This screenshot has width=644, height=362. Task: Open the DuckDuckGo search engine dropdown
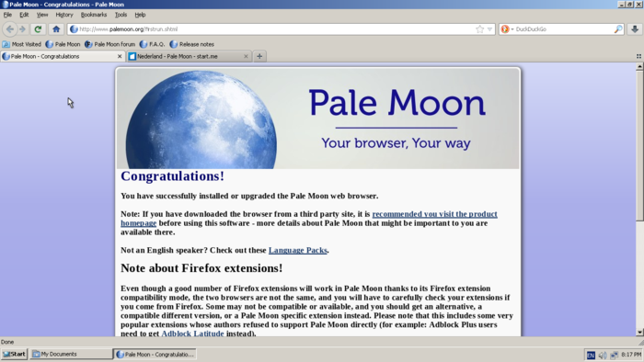507,29
